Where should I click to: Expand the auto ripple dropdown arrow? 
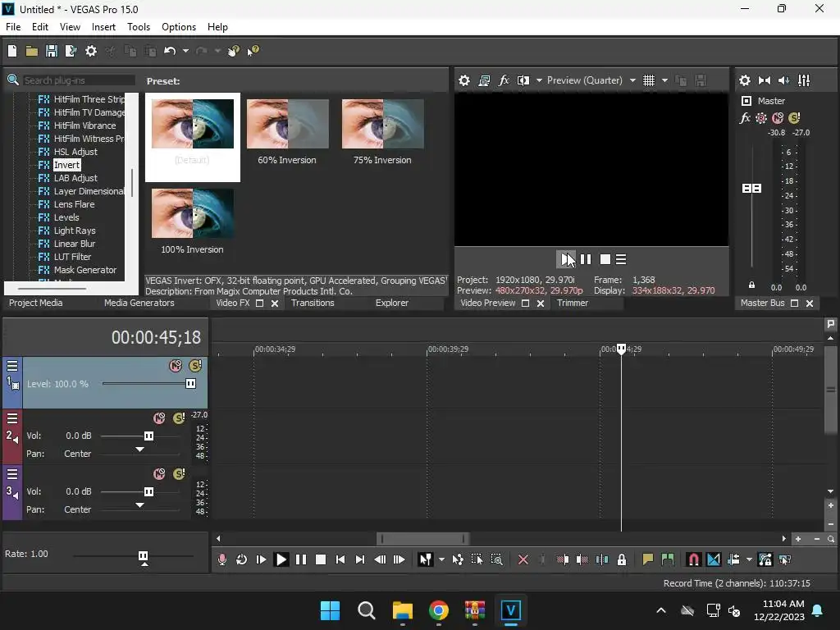click(x=749, y=559)
